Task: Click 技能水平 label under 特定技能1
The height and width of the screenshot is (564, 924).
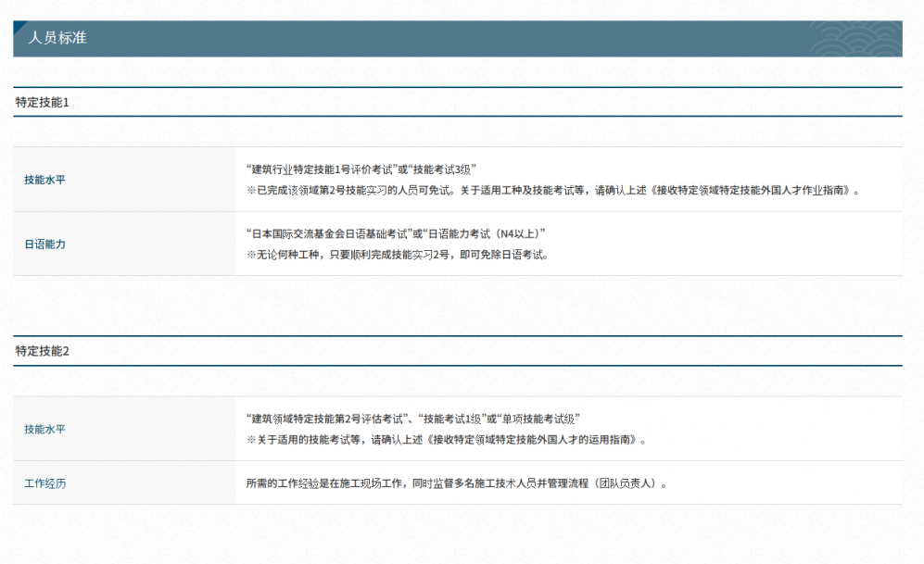Action: pyautogui.click(x=44, y=180)
